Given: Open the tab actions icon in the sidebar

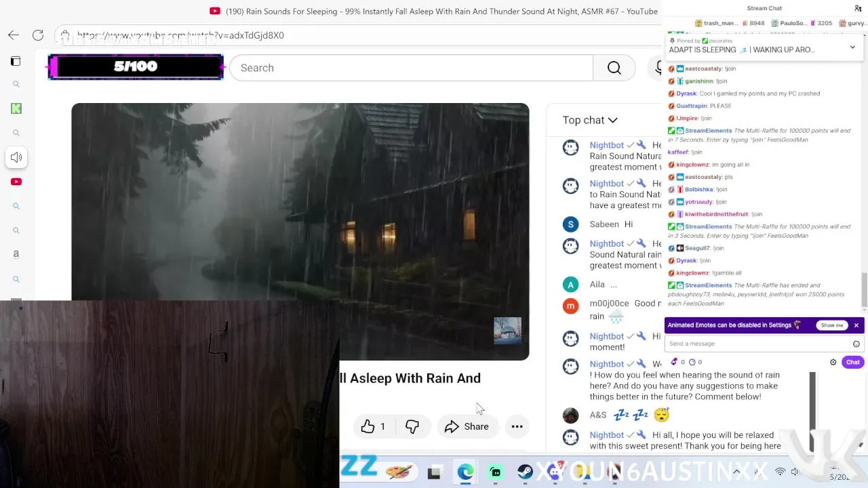Looking at the screenshot, I should click(x=16, y=61).
